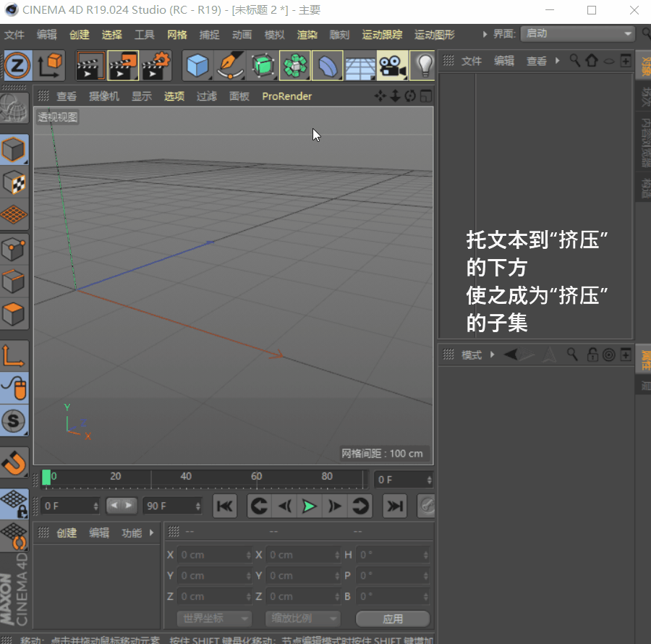
Task: Click the green timeline playhead at 0
Action: click(46, 477)
